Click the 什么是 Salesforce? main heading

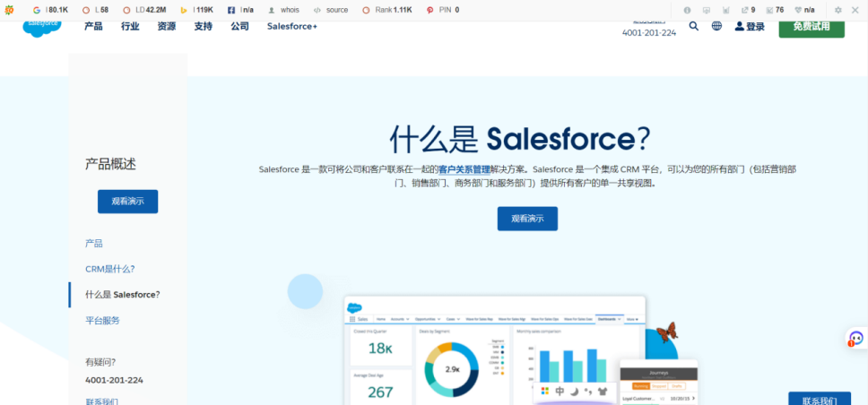pyautogui.click(x=519, y=138)
